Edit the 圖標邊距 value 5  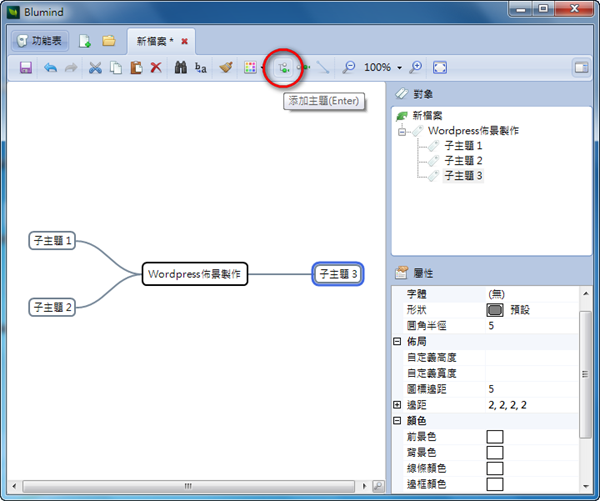pyautogui.click(x=532, y=389)
